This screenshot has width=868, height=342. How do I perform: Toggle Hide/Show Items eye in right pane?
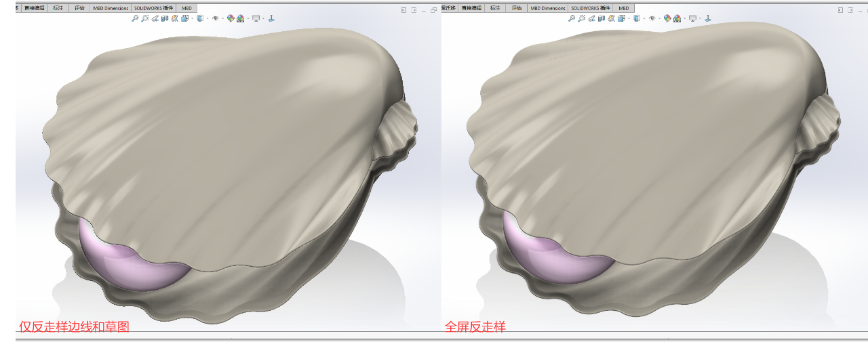coord(652,18)
